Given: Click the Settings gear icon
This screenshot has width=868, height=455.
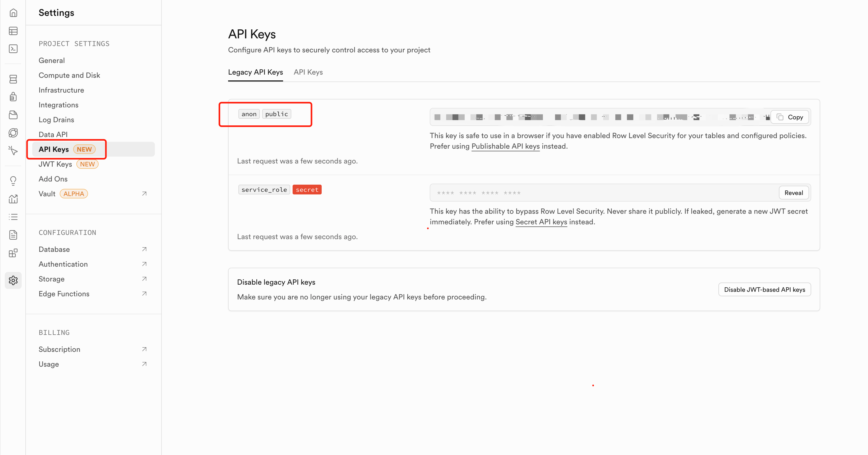Looking at the screenshot, I should click(x=13, y=280).
